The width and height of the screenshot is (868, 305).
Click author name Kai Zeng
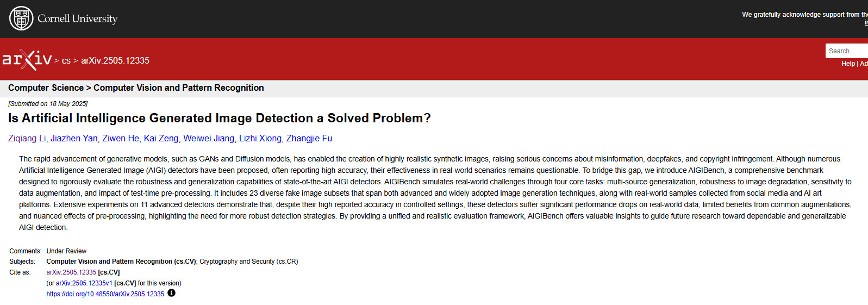point(161,139)
